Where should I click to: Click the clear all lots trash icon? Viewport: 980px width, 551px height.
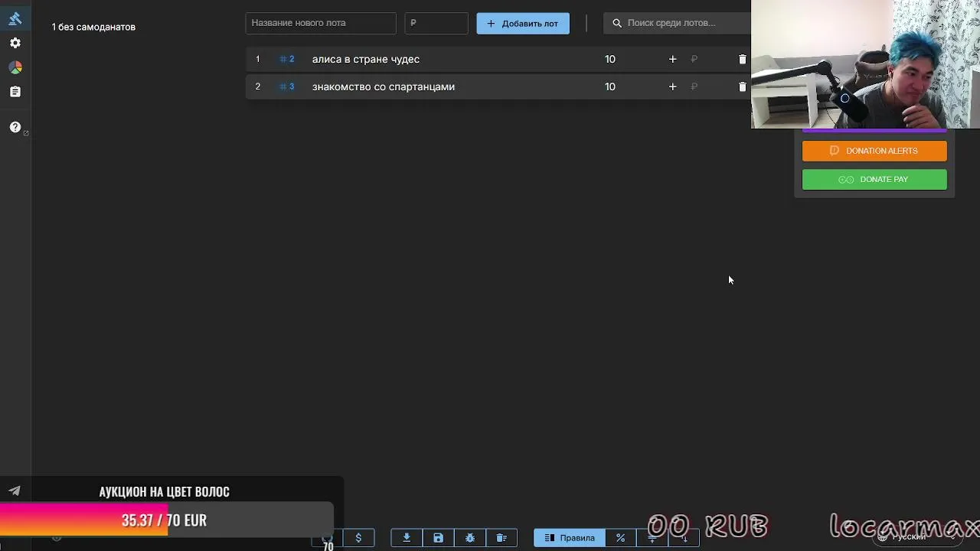(501, 538)
